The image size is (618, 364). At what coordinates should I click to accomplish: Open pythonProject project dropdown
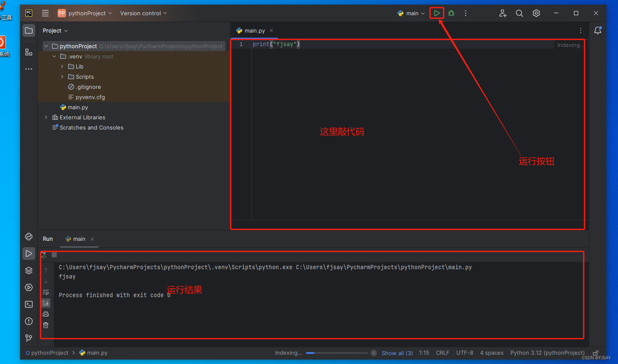point(85,13)
